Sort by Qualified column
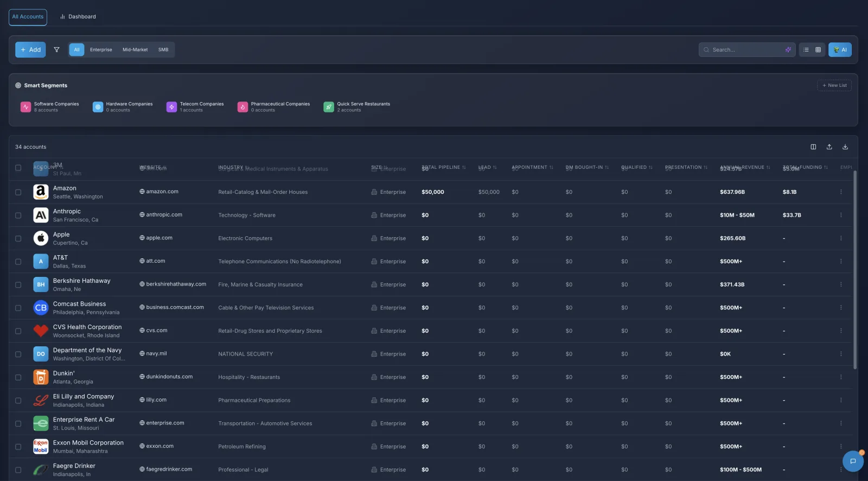The height and width of the screenshot is (481, 868). (x=637, y=167)
